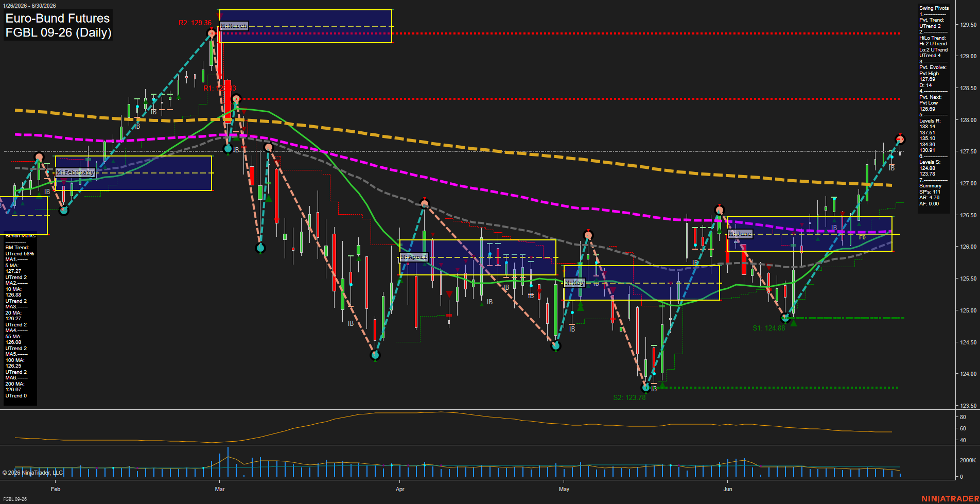This screenshot has height=504, width=980.
Task: Click the 124.50 price axis label
Action: pyautogui.click(x=968, y=342)
